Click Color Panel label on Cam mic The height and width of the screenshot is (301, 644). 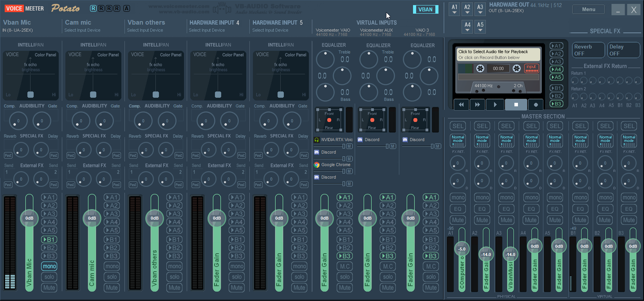point(108,55)
